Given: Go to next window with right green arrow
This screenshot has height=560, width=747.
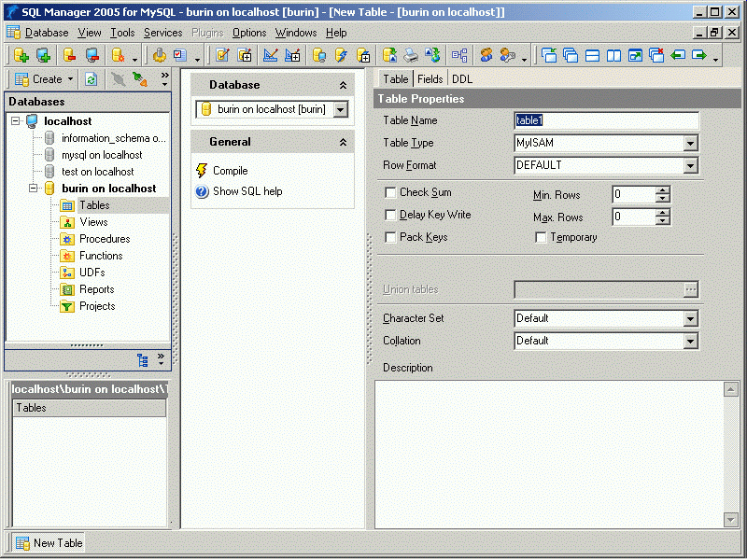Looking at the screenshot, I should [698, 55].
